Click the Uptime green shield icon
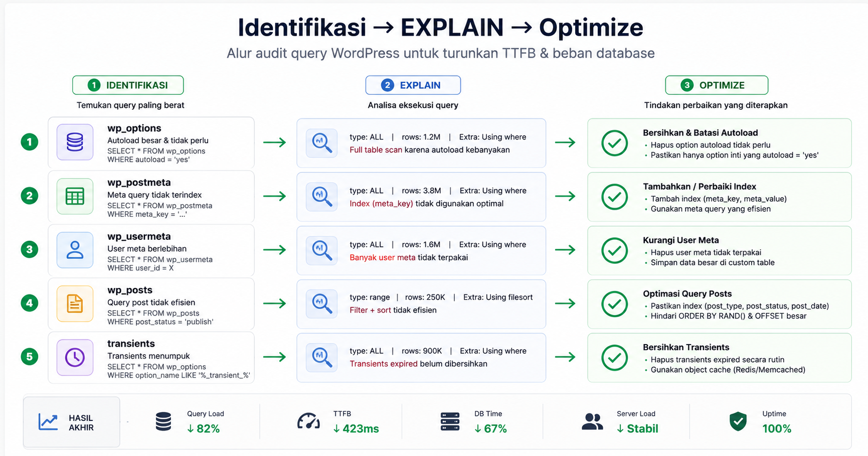 [738, 421]
